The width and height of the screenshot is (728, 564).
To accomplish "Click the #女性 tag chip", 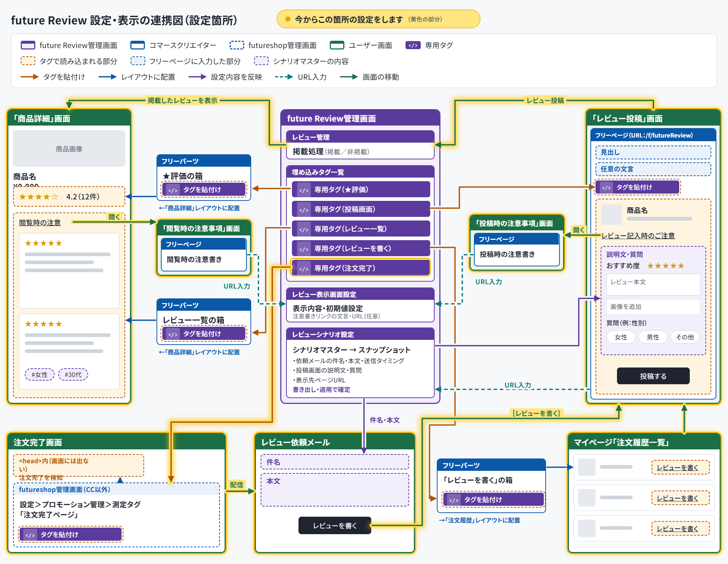I will click(39, 374).
